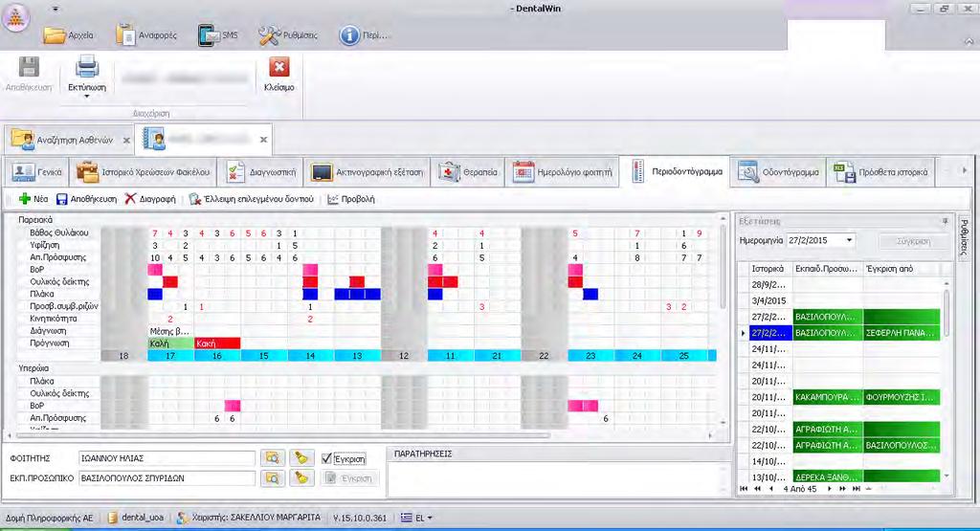Image resolution: width=980 pixels, height=531 pixels.
Task: Switch to the Γενικά tab
Action: point(37,172)
